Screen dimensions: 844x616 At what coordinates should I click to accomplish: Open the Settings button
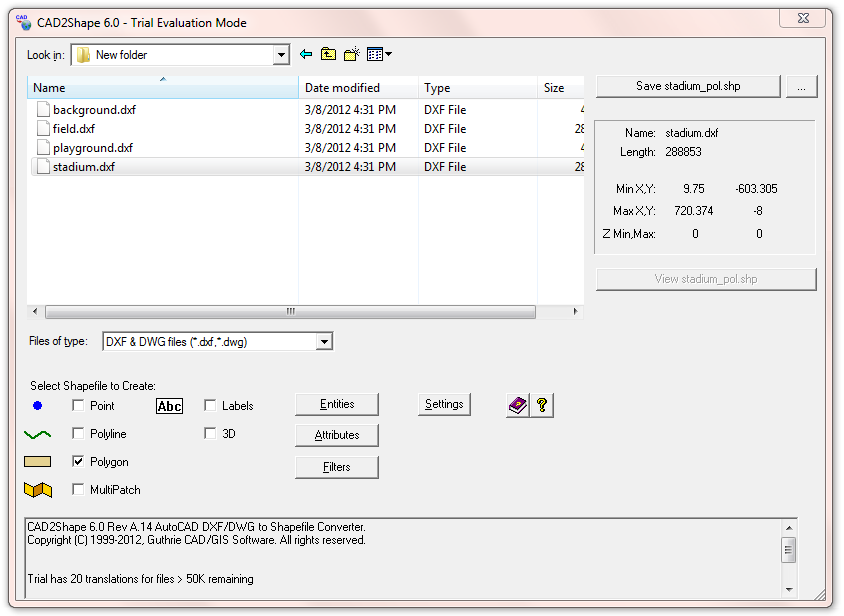point(444,404)
